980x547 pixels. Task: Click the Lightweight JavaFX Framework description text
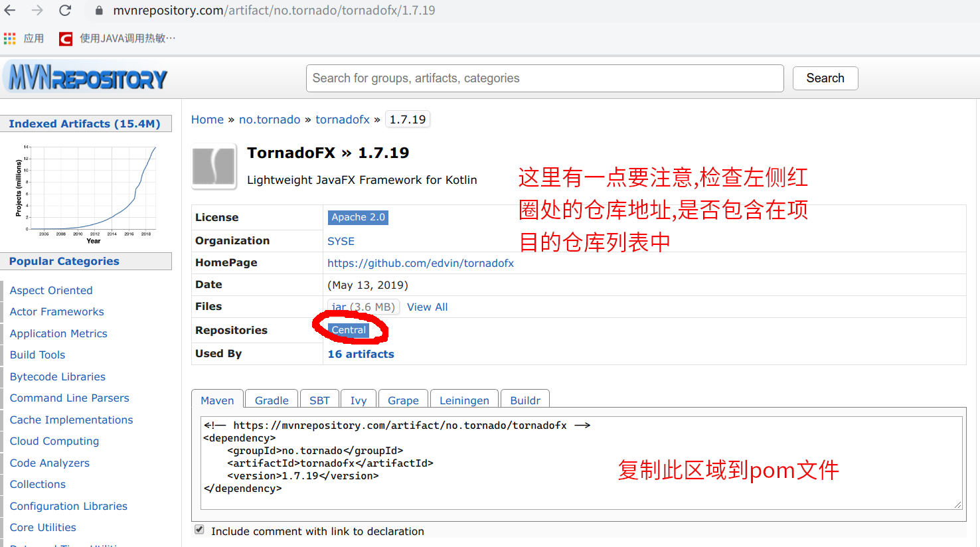(362, 180)
